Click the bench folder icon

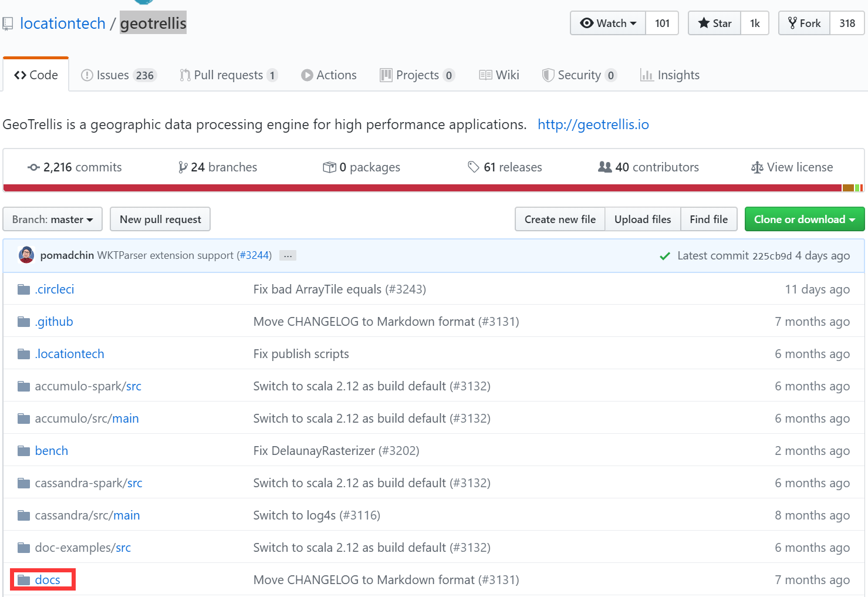23,451
